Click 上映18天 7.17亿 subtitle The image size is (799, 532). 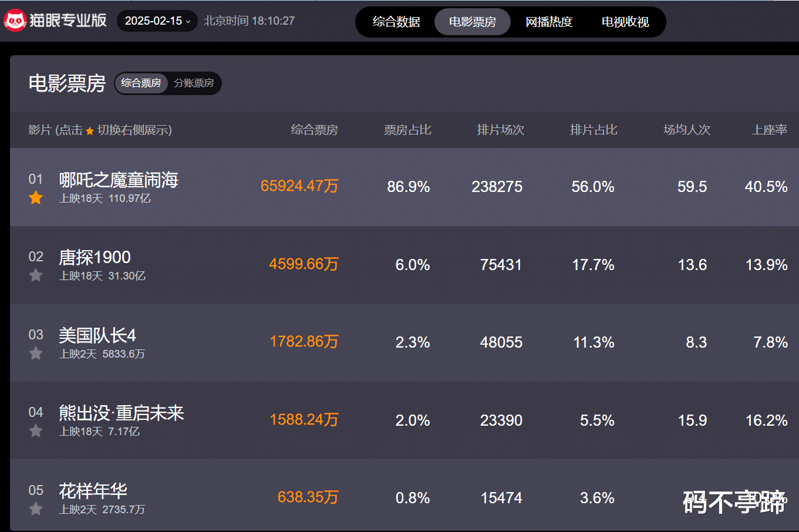99,432
